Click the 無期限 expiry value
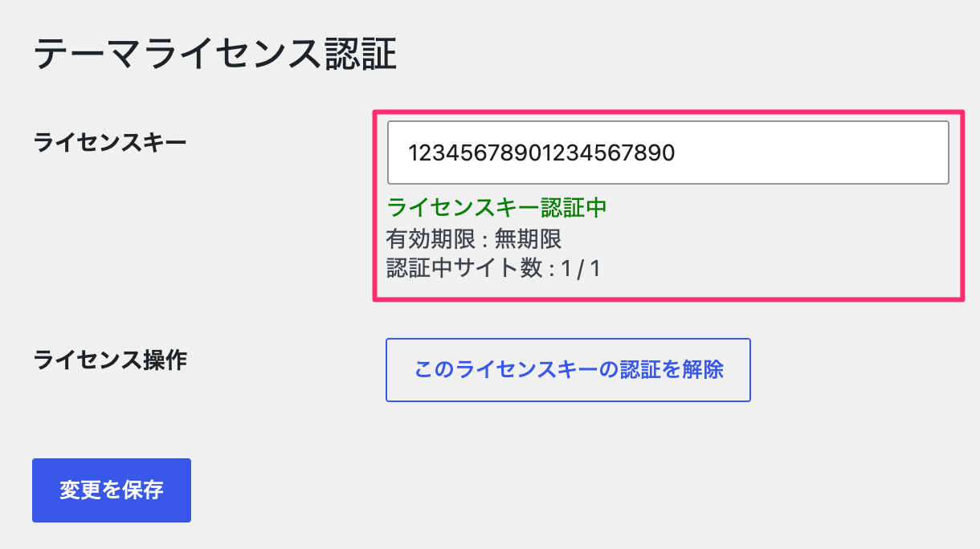Viewport: 980px width, 549px height. (528, 239)
